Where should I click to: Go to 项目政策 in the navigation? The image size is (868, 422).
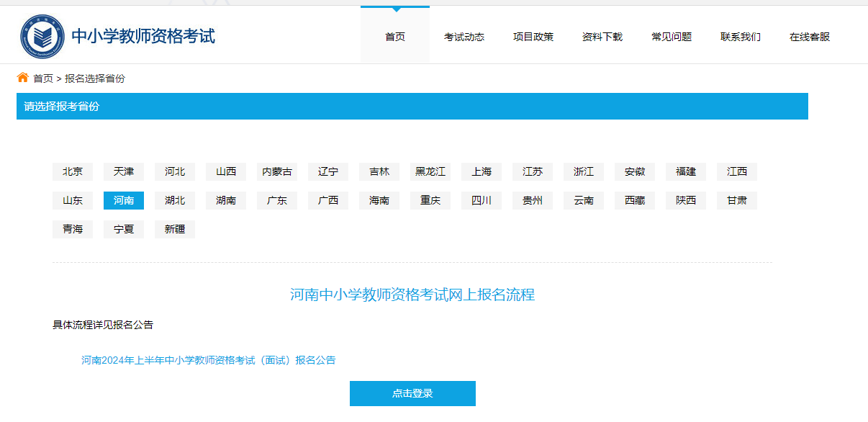(x=533, y=37)
